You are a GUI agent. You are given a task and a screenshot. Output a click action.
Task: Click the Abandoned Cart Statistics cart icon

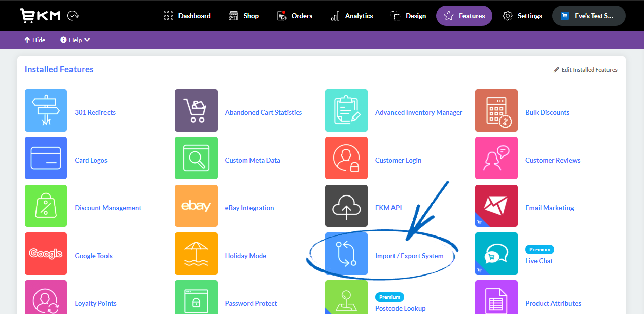coord(196,110)
